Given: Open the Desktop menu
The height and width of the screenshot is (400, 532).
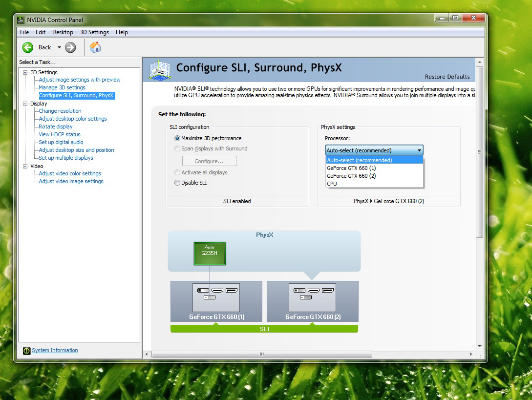Looking at the screenshot, I should [x=63, y=32].
